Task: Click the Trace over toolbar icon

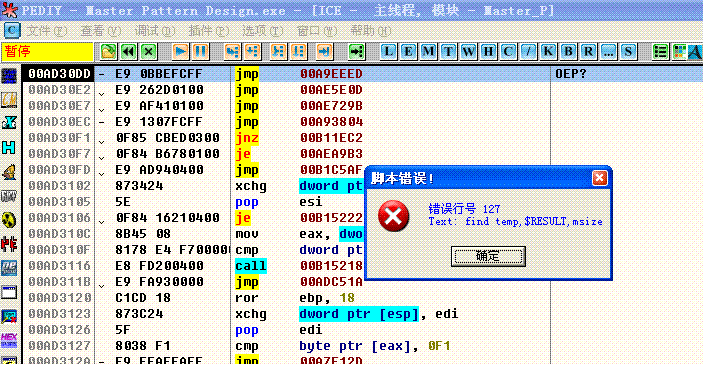Action: click(299, 52)
